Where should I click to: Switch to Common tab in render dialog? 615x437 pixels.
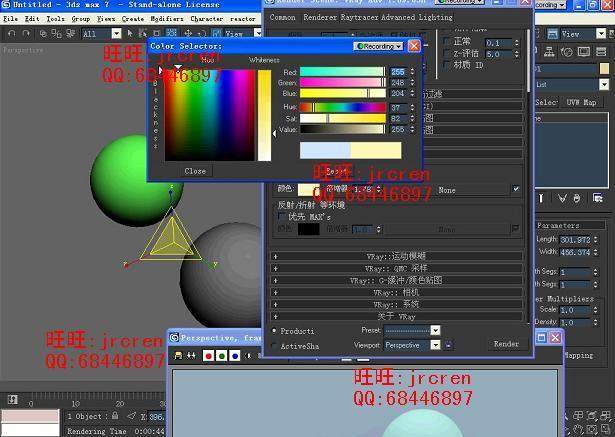282,17
